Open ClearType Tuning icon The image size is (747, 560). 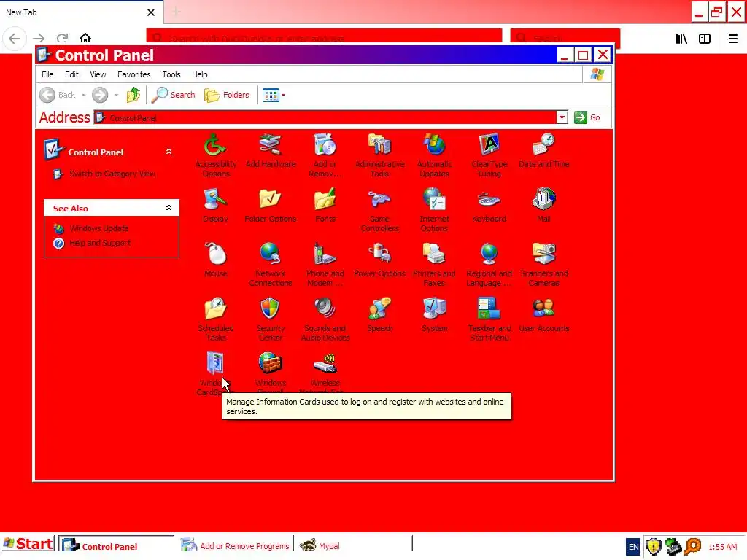489,145
